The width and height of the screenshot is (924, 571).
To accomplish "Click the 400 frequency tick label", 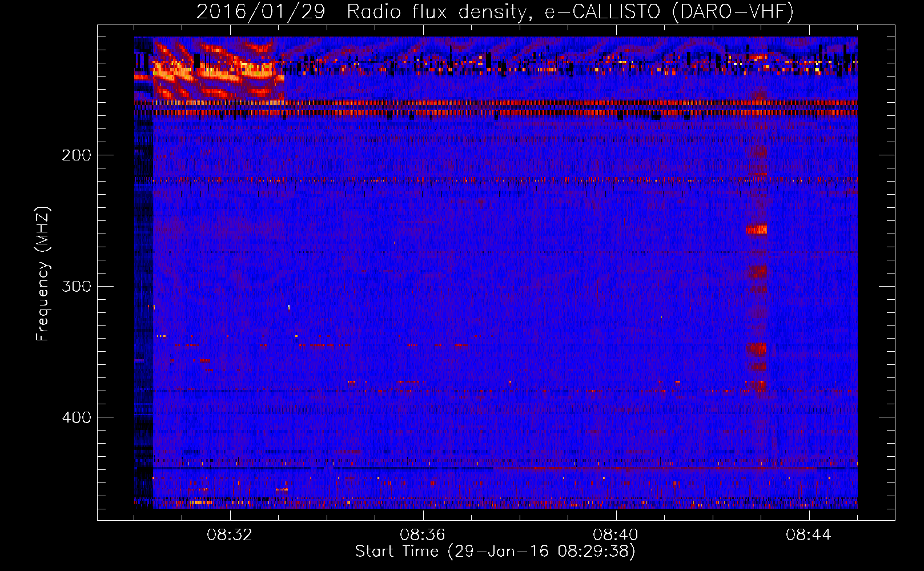I will click(77, 417).
